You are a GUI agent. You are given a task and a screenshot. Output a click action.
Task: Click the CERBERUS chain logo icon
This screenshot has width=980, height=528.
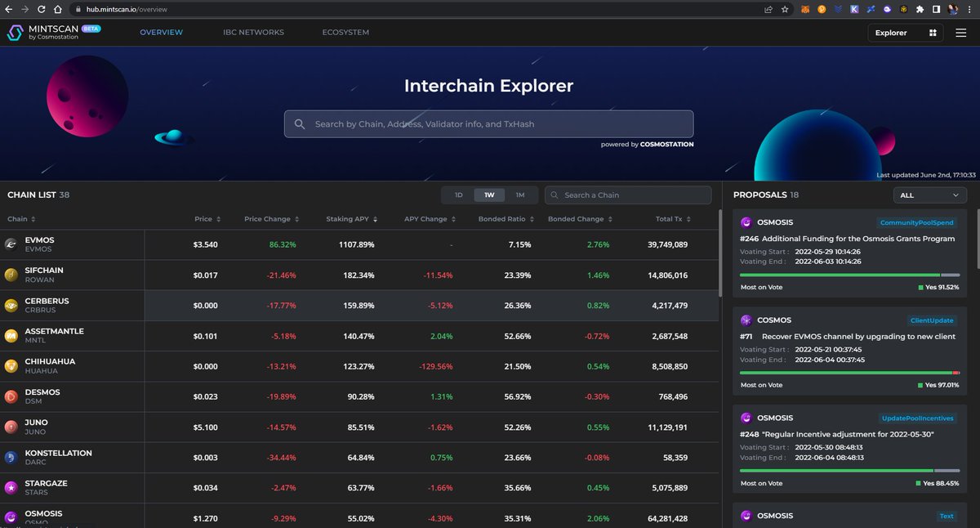point(11,306)
